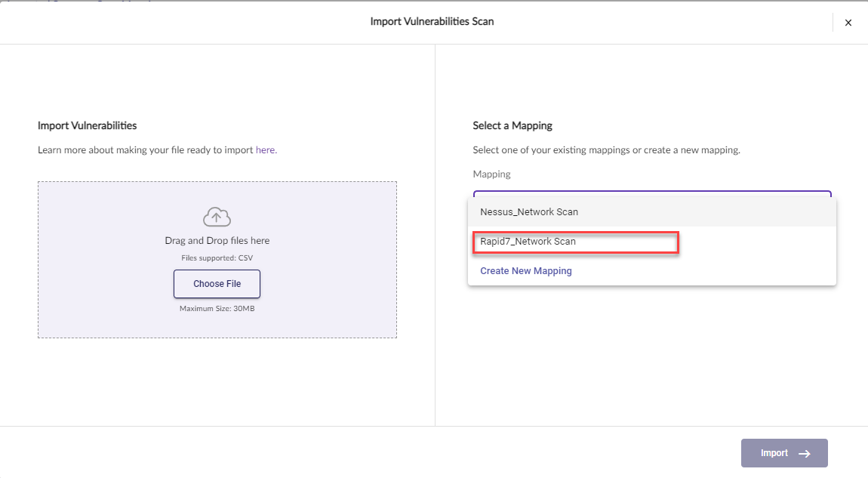Click the 'Select a Mapping' section heading
This screenshot has height=478, width=868.
click(x=512, y=125)
